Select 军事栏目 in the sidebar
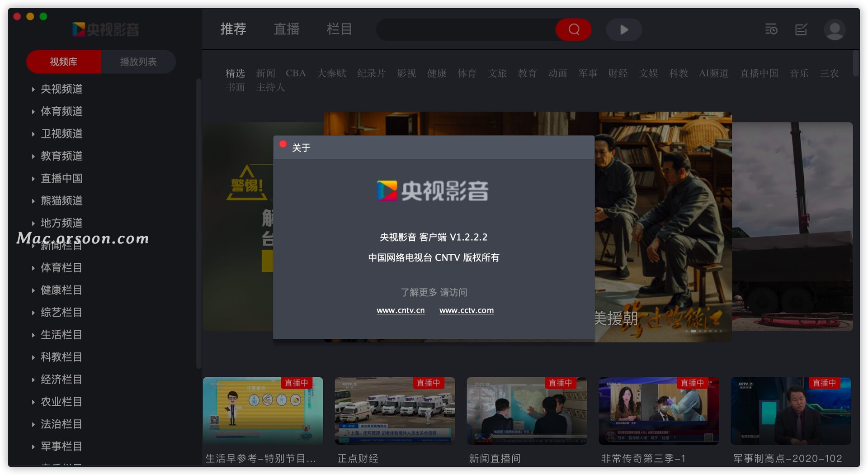 [61, 446]
